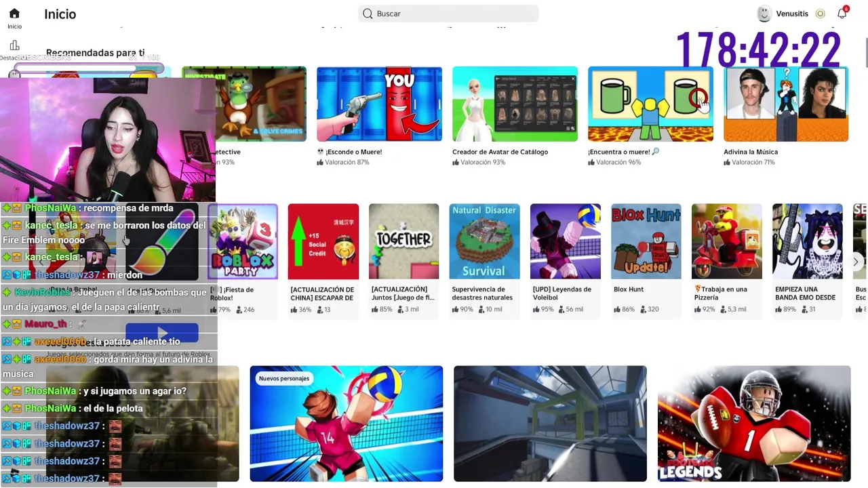
Task: Click the Nuevos personajes badge label
Action: (284, 379)
